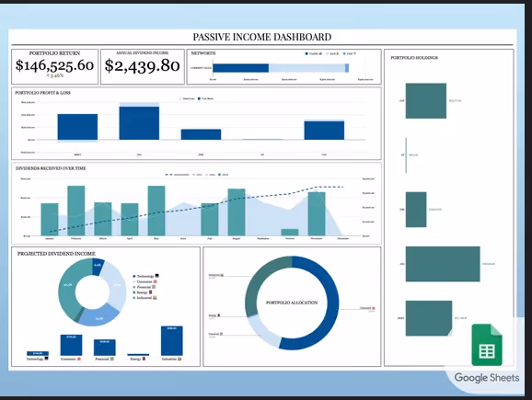Screen dimensions: 532x400
Task: Click the emoji beside the Financial bar label
Action: point(112,359)
